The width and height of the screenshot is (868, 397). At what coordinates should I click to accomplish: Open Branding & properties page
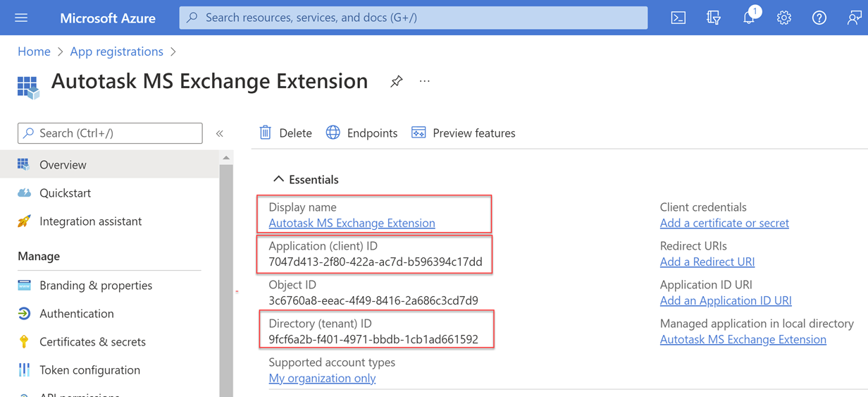click(110, 286)
